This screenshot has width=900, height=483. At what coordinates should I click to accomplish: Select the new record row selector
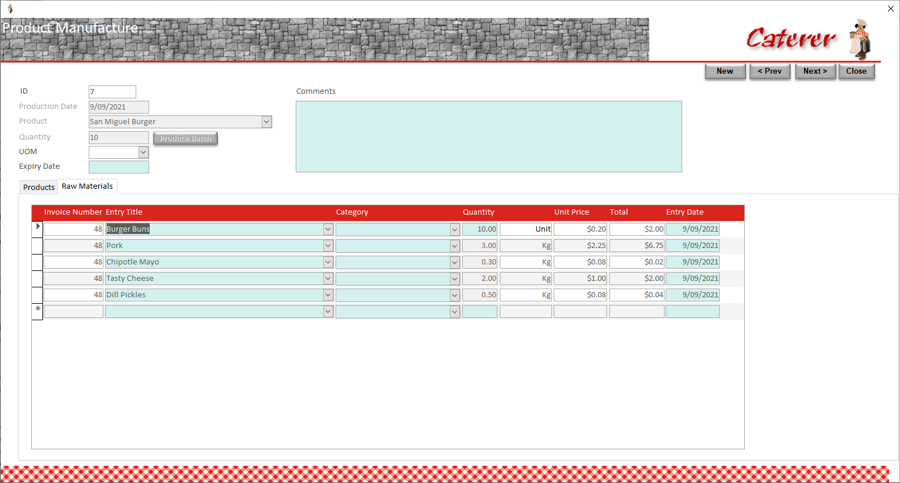37,311
